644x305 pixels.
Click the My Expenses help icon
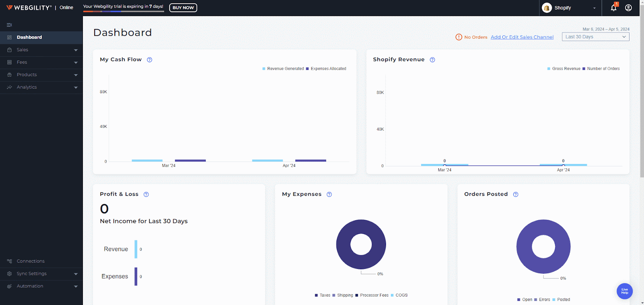[x=329, y=194]
